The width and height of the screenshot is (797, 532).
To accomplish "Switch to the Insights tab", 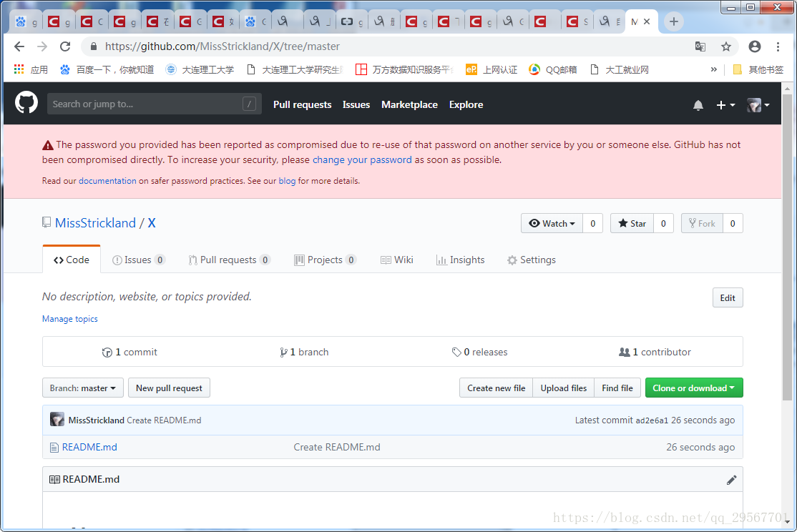I will pos(461,260).
